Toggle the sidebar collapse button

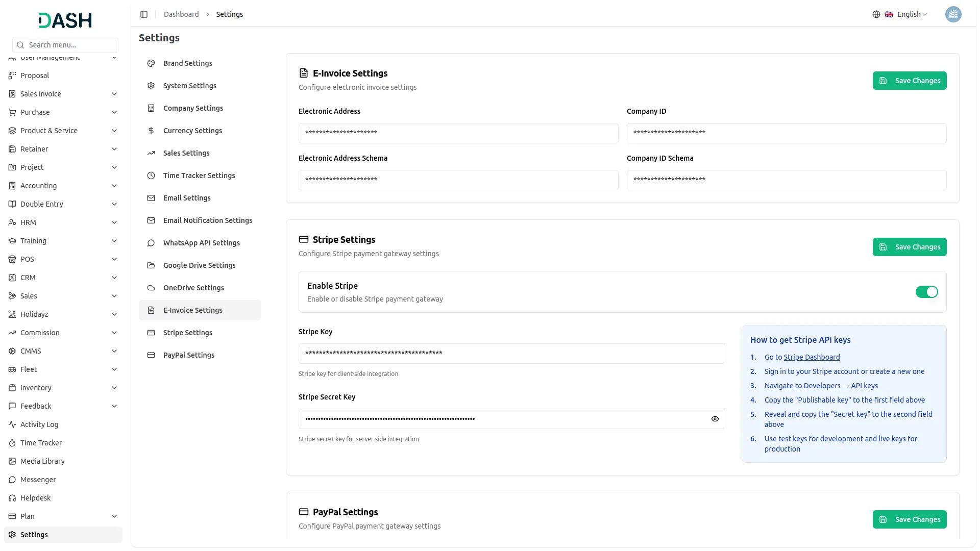click(144, 14)
